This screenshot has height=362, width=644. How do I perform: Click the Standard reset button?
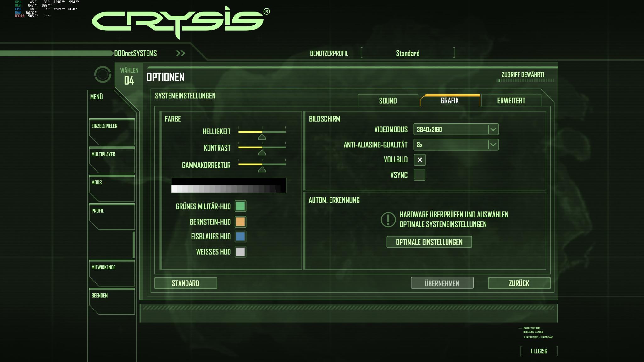pyautogui.click(x=186, y=283)
